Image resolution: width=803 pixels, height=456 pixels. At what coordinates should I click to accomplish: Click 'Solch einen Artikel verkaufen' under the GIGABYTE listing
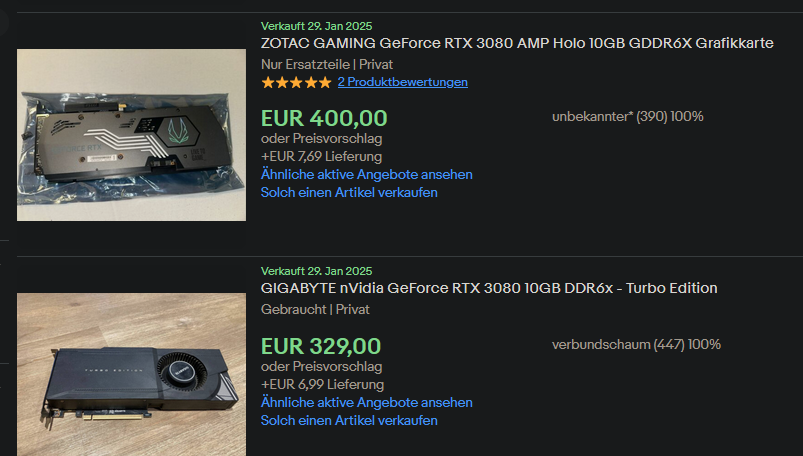click(x=349, y=420)
